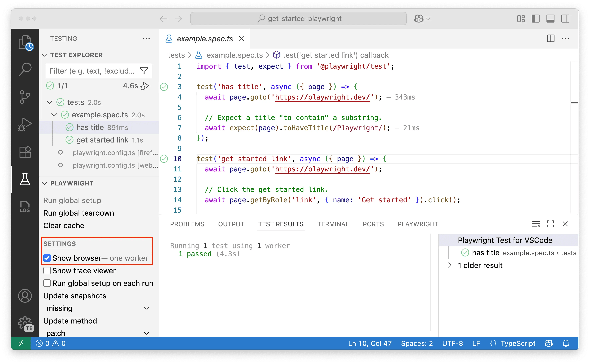590x364 pixels.
Task: Switch to the TERMINAL tab
Action: (333, 224)
